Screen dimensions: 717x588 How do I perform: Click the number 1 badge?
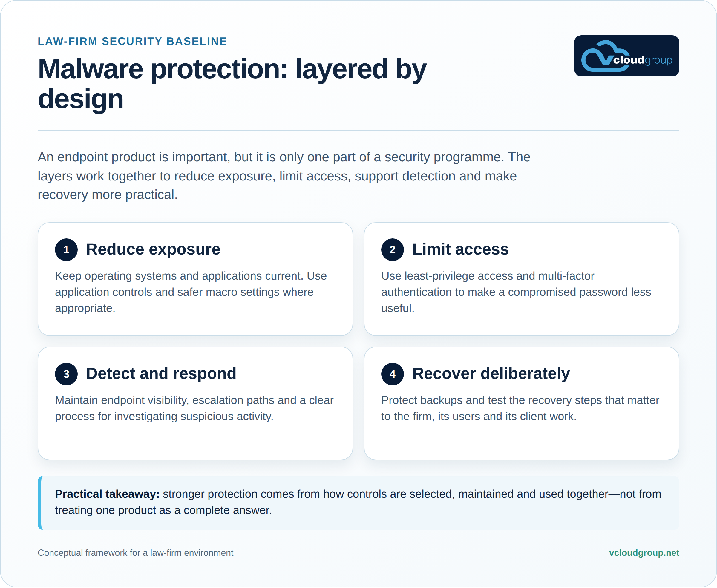tap(66, 249)
